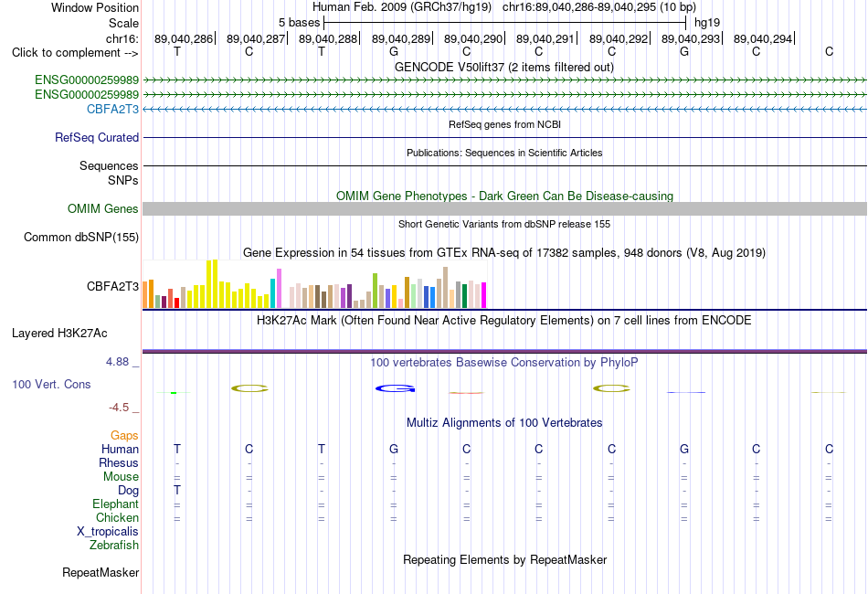Open 'Short Genetic Variants from dbSNP release 155' title
The height and width of the screenshot is (594, 868).
[x=504, y=224]
